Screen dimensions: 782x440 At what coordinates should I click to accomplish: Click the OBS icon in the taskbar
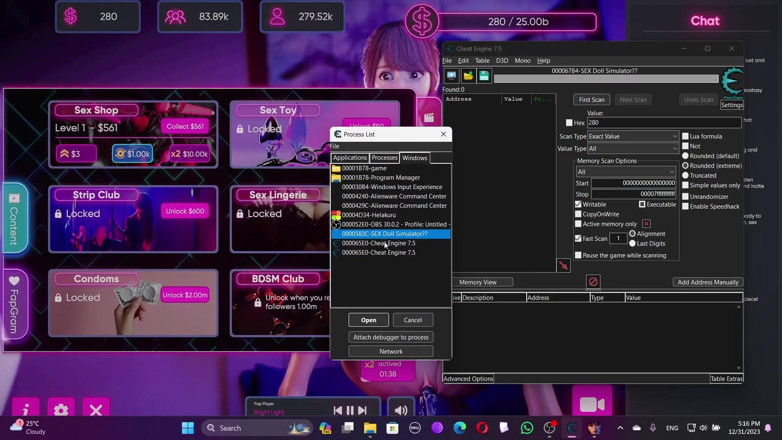(549, 428)
